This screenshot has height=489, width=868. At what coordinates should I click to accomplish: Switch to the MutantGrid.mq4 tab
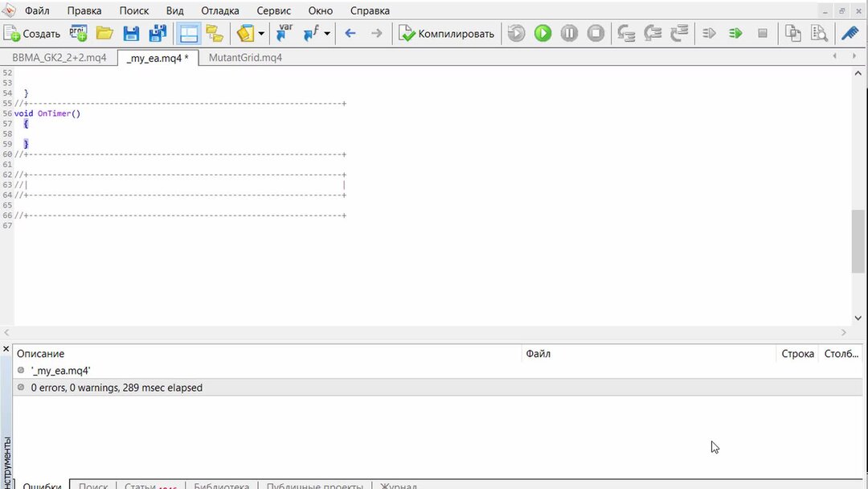pos(245,58)
